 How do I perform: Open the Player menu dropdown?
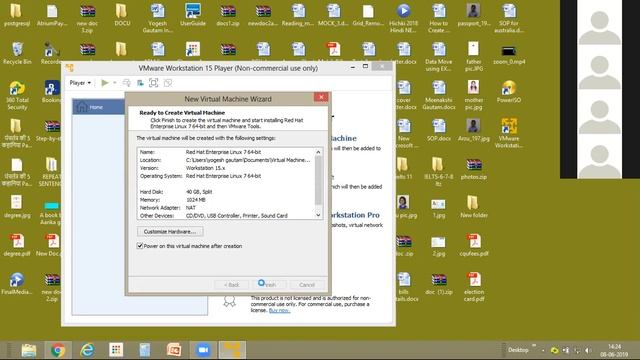tap(80, 83)
